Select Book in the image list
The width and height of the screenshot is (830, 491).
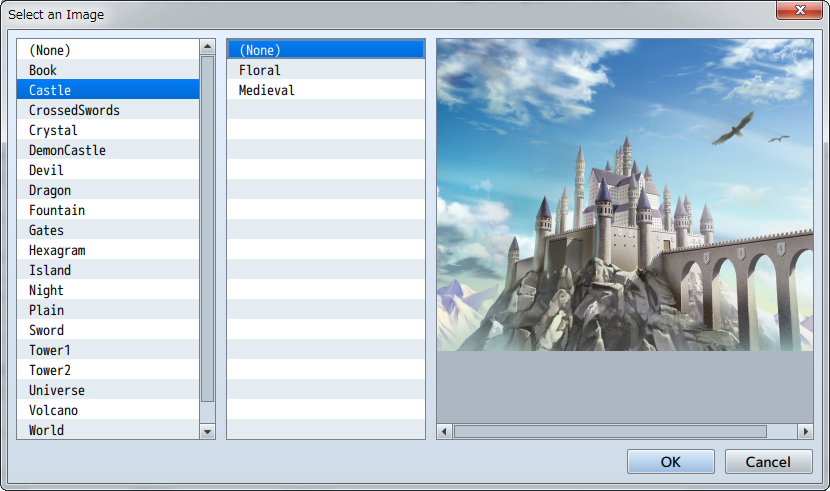pyautogui.click(x=43, y=70)
